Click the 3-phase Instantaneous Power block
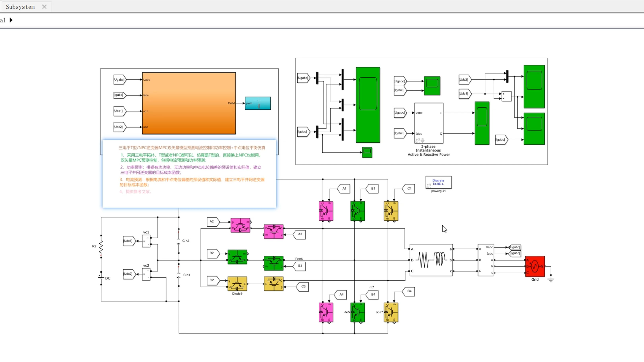 click(x=428, y=123)
